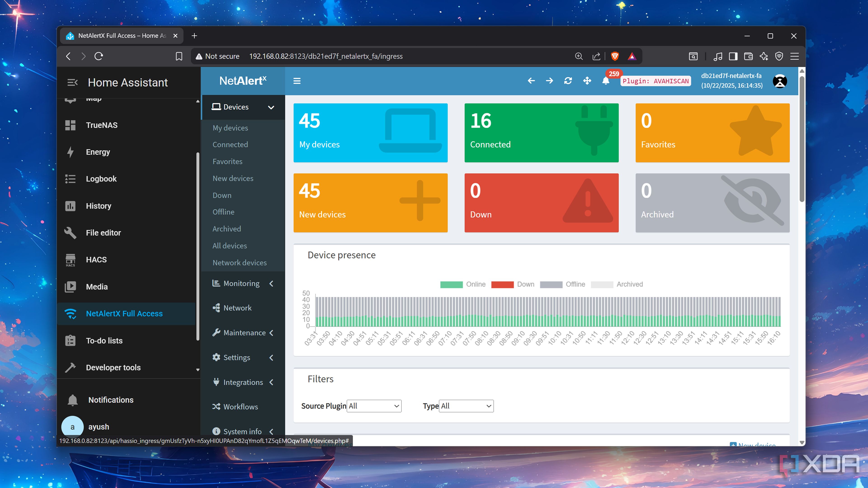The width and height of the screenshot is (868, 488).
Task: Open HACS in Home Assistant sidebar
Action: [96, 260]
